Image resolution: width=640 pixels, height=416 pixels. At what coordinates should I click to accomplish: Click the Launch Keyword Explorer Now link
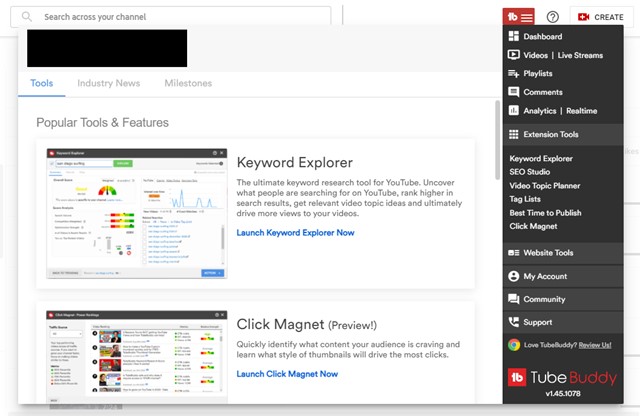click(295, 233)
